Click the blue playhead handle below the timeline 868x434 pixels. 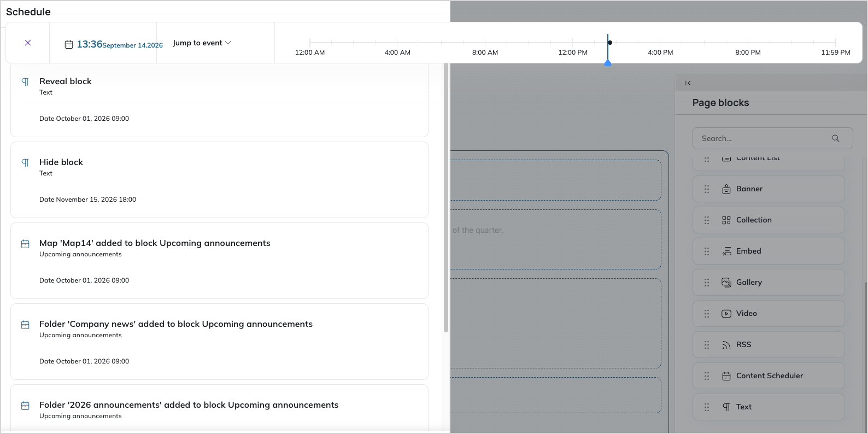(x=608, y=63)
